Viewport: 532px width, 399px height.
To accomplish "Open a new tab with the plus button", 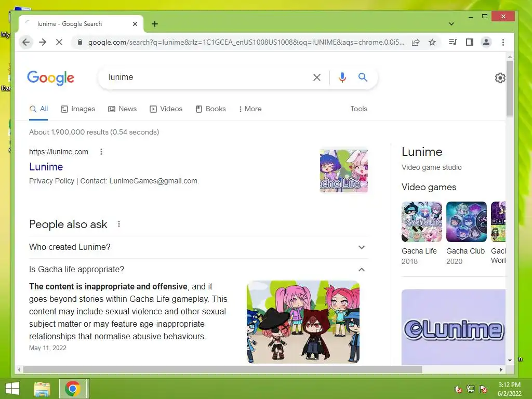I will pyautogui.click(x=155, y=24).
